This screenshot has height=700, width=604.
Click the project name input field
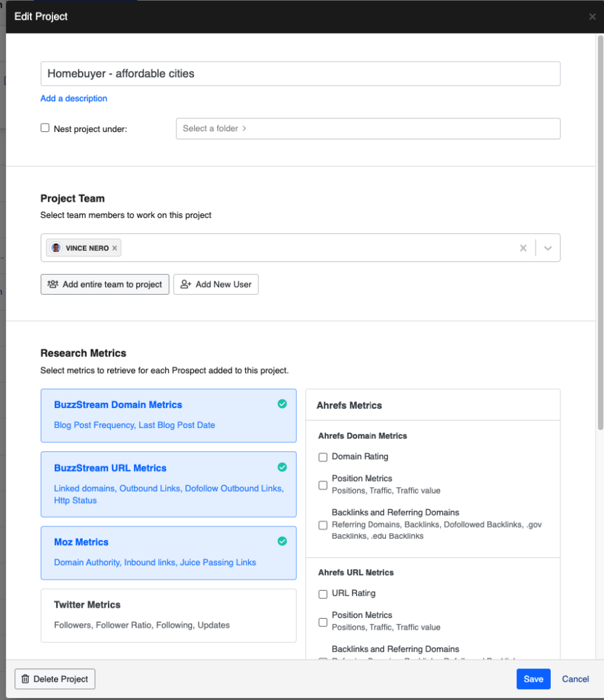point(301,73)
